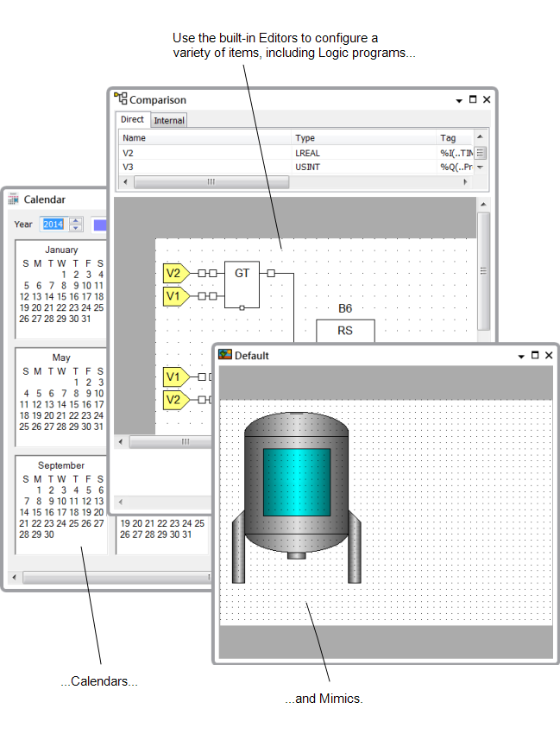This screenshot has width=560, height=734.
Task: Click the Calendar window title icon
Action: [x=13, y=199]
